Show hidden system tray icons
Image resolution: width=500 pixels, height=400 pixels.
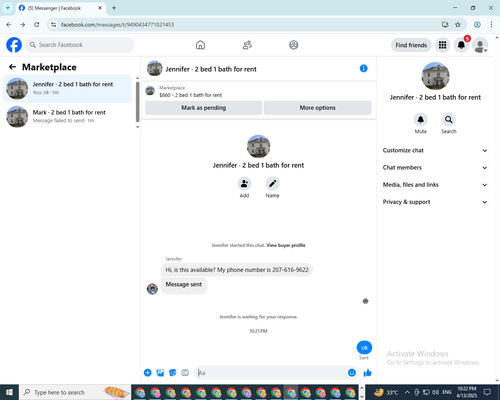(407, 392)
